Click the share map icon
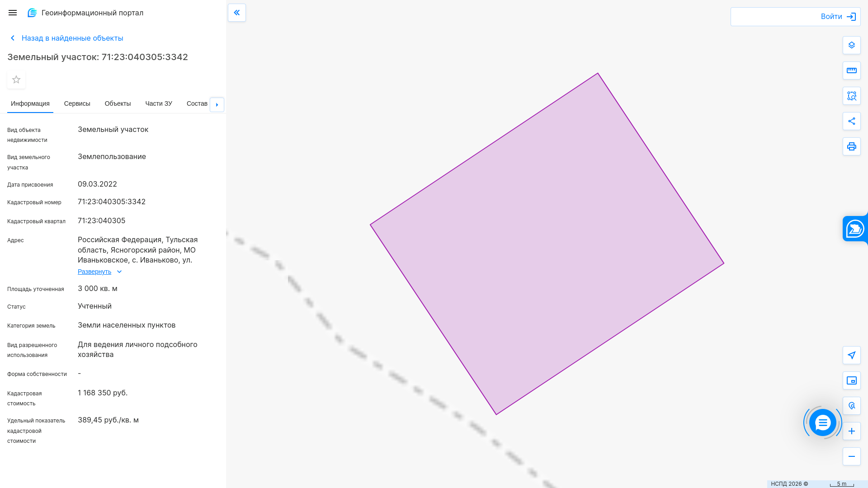 click(x=852, y=121)
